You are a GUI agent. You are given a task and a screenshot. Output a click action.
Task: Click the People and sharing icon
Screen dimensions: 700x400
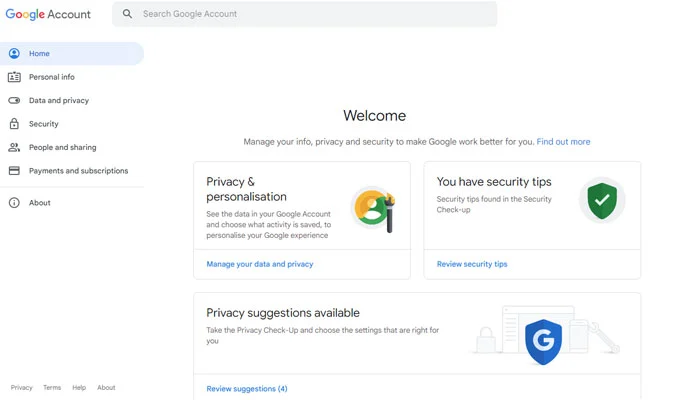pyautogui.click(x=14, y=148)
